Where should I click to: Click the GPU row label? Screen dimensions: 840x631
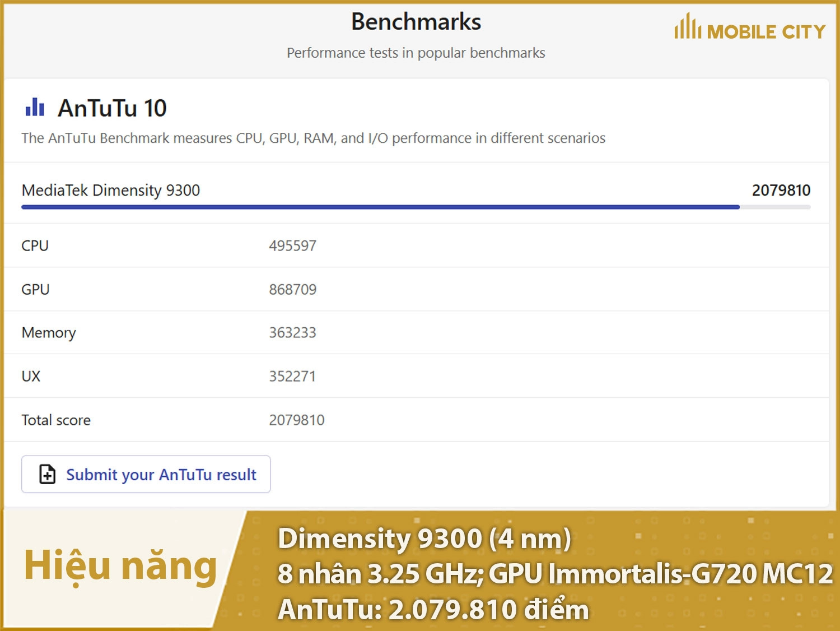click(x=35, y=289)
